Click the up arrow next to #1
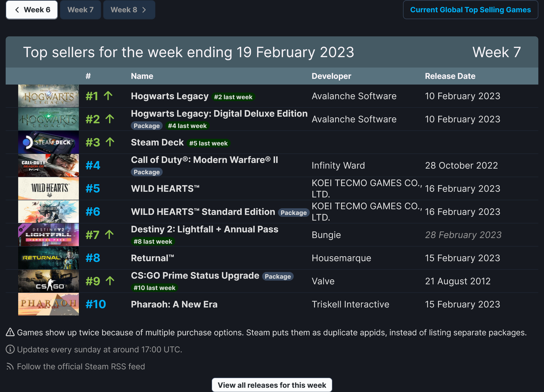Screen dimensions: 544x392 click(x=108, y=96)
